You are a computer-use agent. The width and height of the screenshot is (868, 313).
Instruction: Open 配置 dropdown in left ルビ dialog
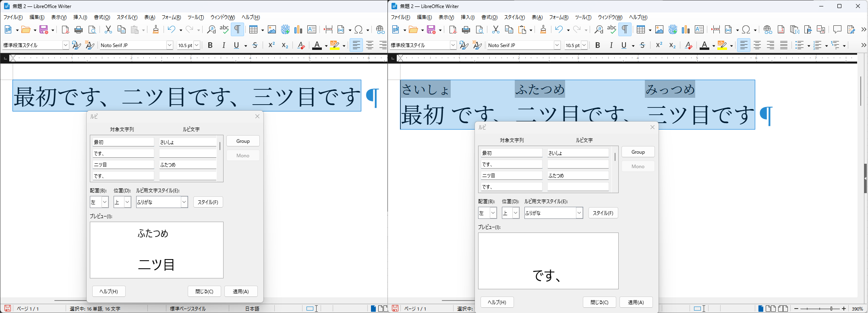click(105, 202)
